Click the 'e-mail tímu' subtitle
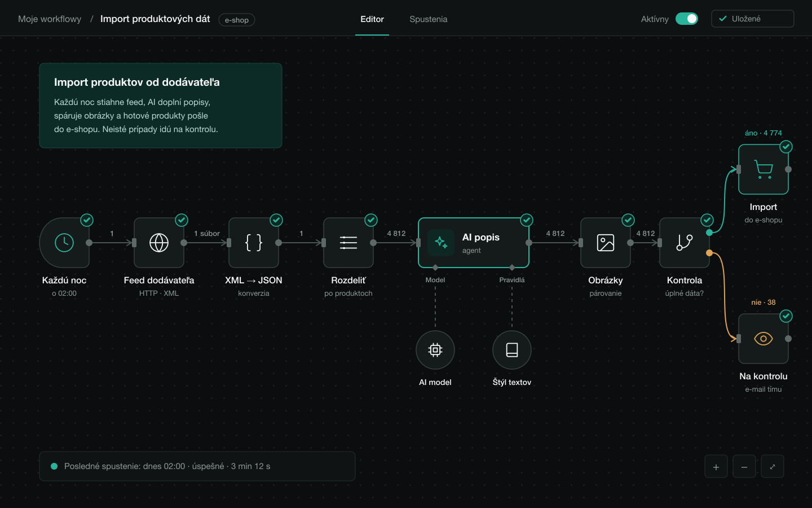 tap(764, 389)
